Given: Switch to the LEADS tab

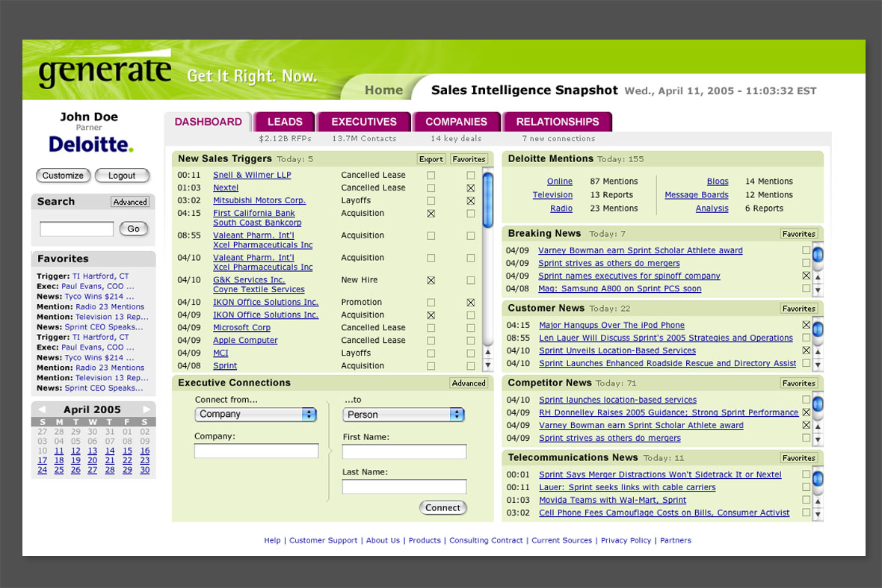Looking at the screenshot, I should [285, 122].
